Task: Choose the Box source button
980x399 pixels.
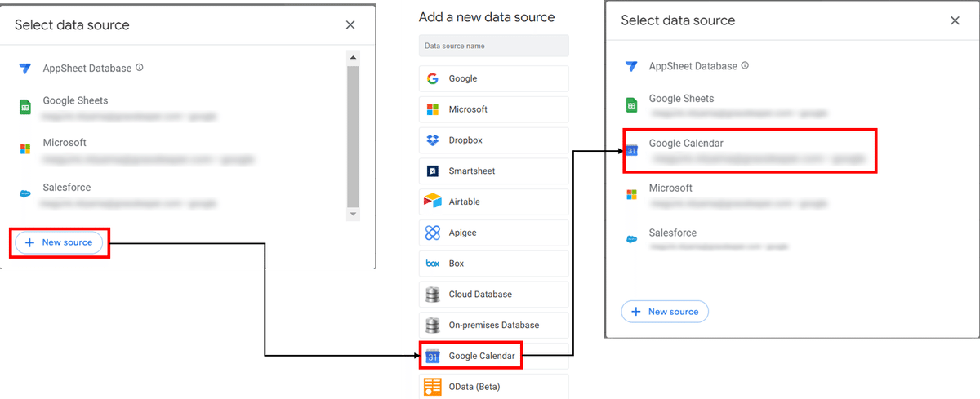Action: tap(494, 264)
